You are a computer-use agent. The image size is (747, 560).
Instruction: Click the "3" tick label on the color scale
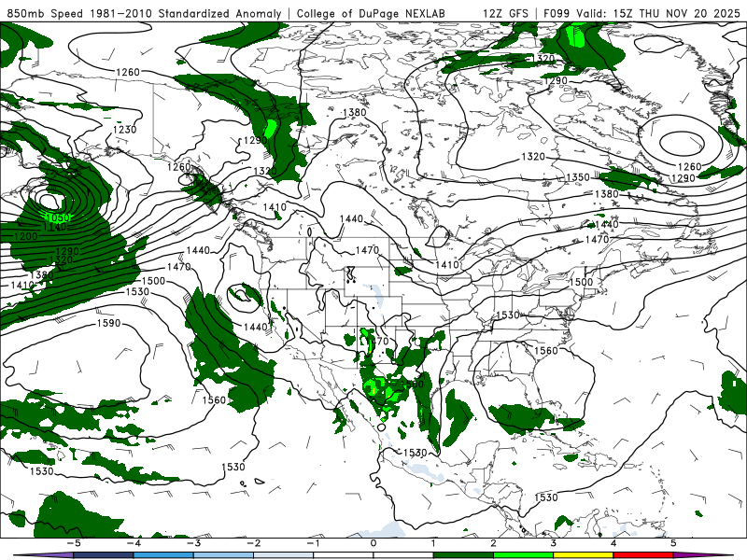553,543
